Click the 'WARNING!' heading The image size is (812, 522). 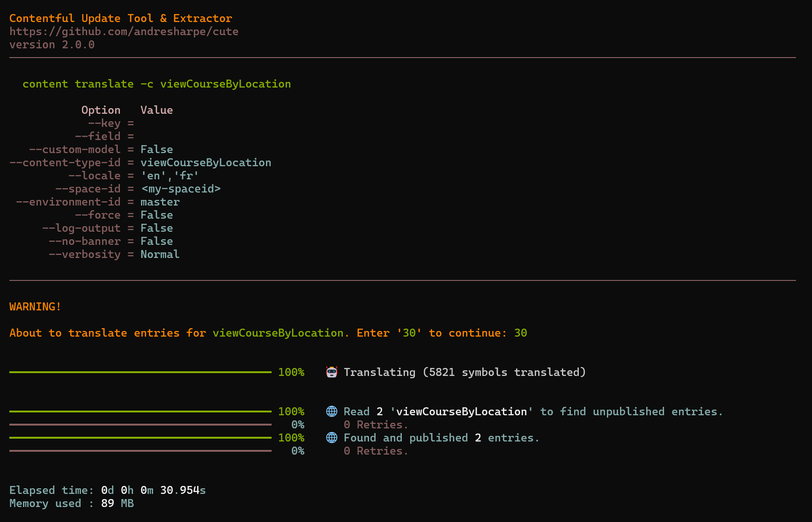pos(35,307)
